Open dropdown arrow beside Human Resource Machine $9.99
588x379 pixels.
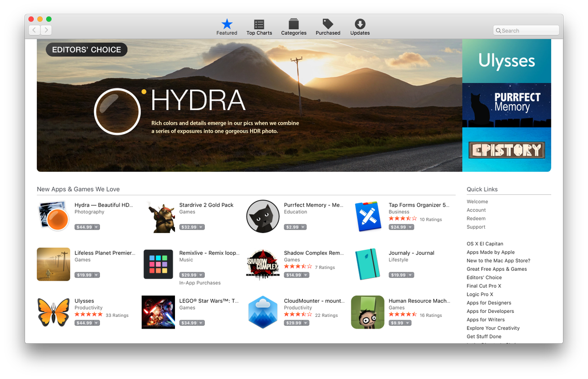408,323
